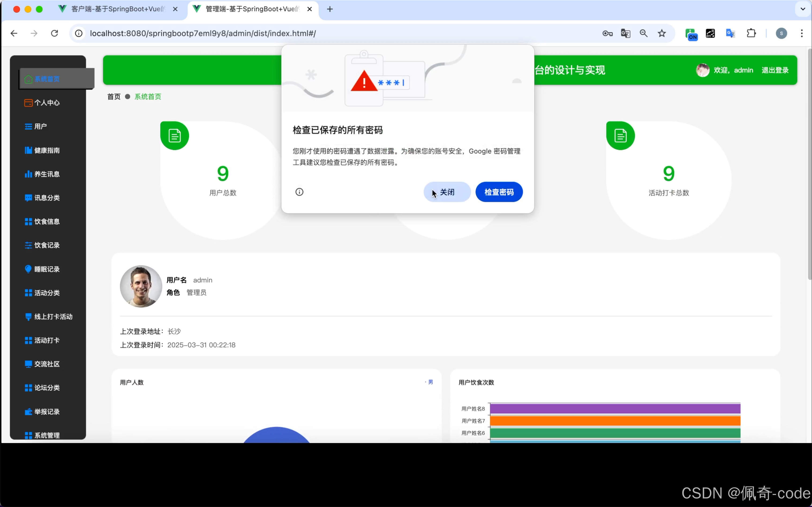Open the browser extensions puzzle icon
This screenshot has width=812, height=507.
751,33
